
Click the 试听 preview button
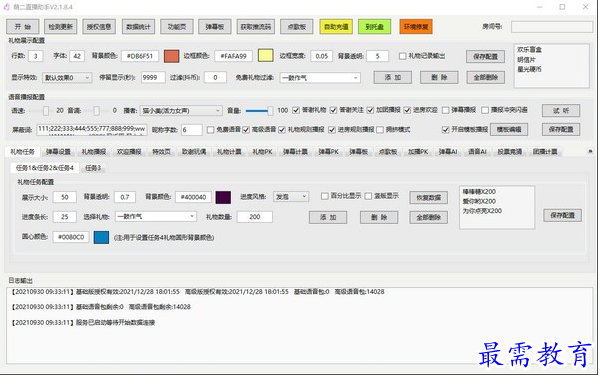(561, 111)
